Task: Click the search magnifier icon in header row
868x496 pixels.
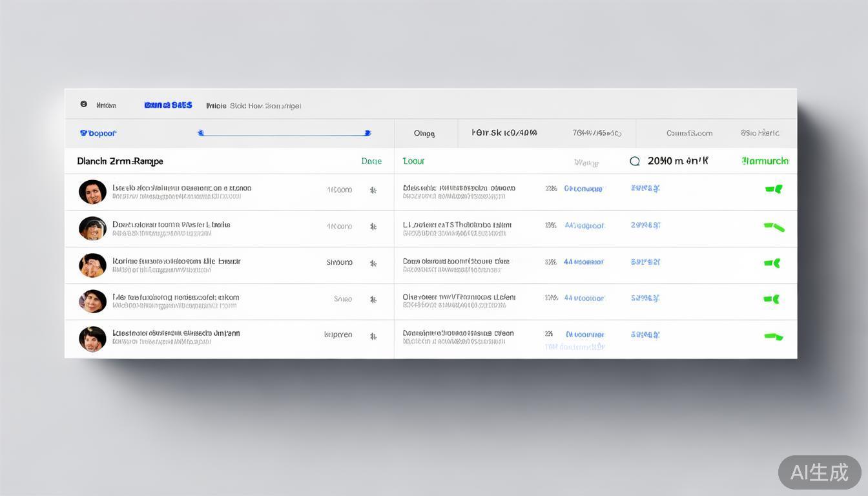Action: point(634,161)
